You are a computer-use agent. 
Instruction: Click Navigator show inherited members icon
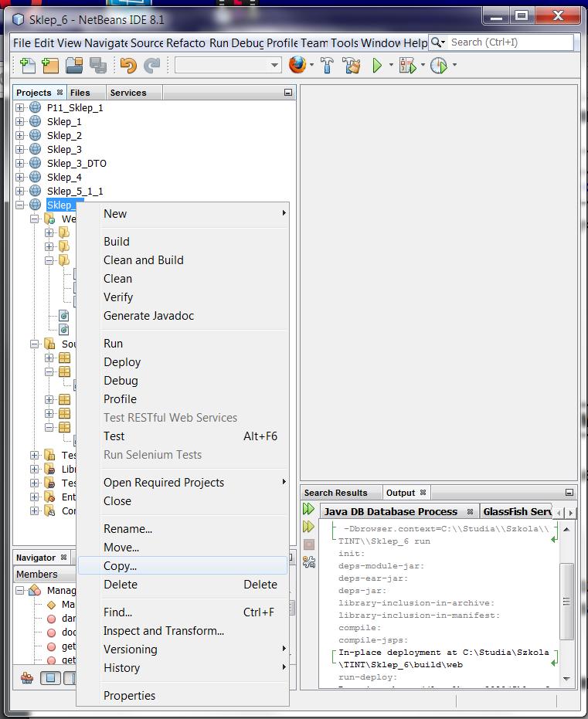(26, 678)
